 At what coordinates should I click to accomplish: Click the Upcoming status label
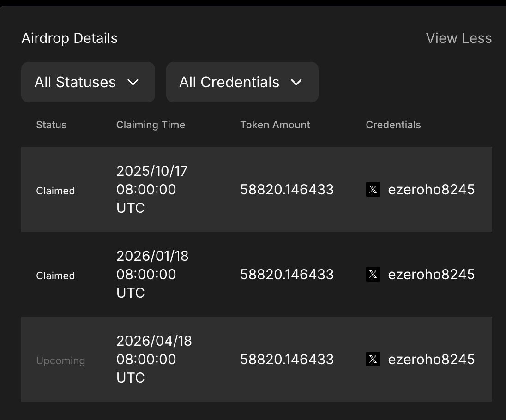coord(60,360)
